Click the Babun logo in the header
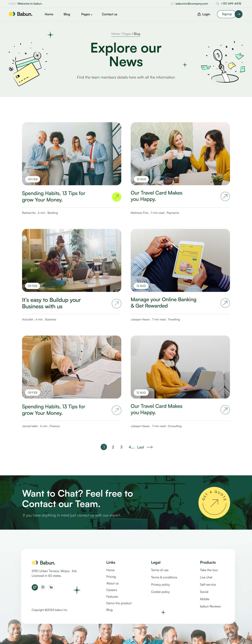The width and height of the screenshot is (252, 644). (21, 14)
